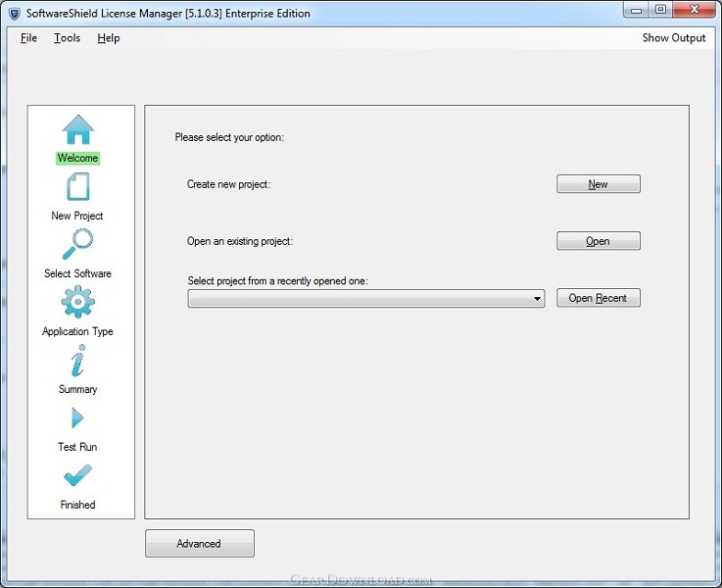Click 'Open an existing project:' text
The image size is (722, 588).
point(240,241)
